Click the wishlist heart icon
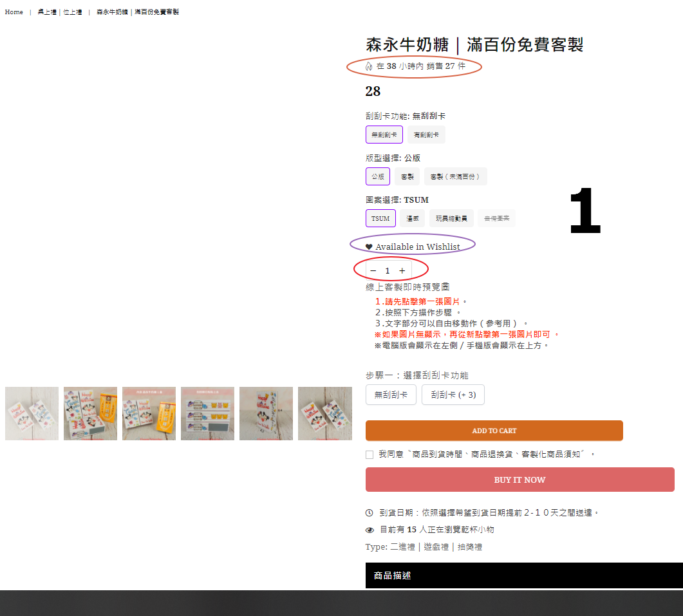The height and width of the screenshot is (616, 683). tap(369, 247)
